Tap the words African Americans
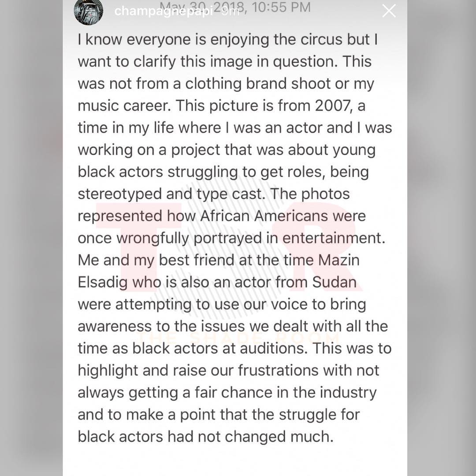476x476 pixels. (x=264, y=216)
